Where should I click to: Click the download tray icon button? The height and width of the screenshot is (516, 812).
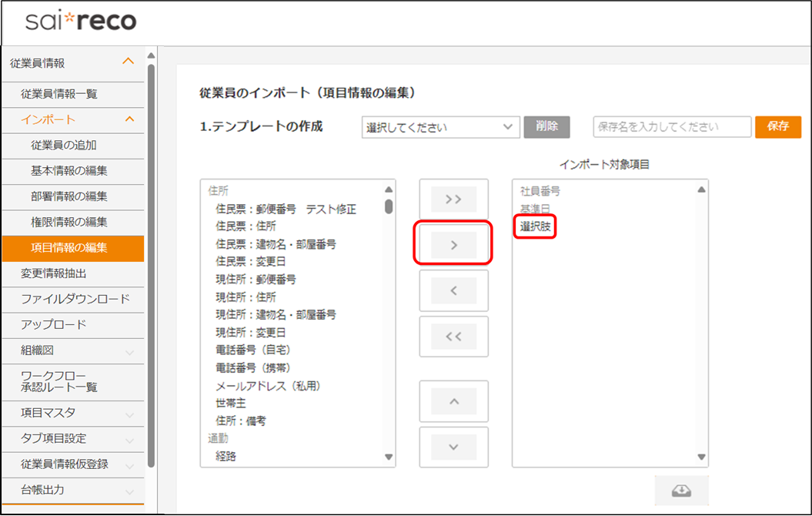click(681, 491)
